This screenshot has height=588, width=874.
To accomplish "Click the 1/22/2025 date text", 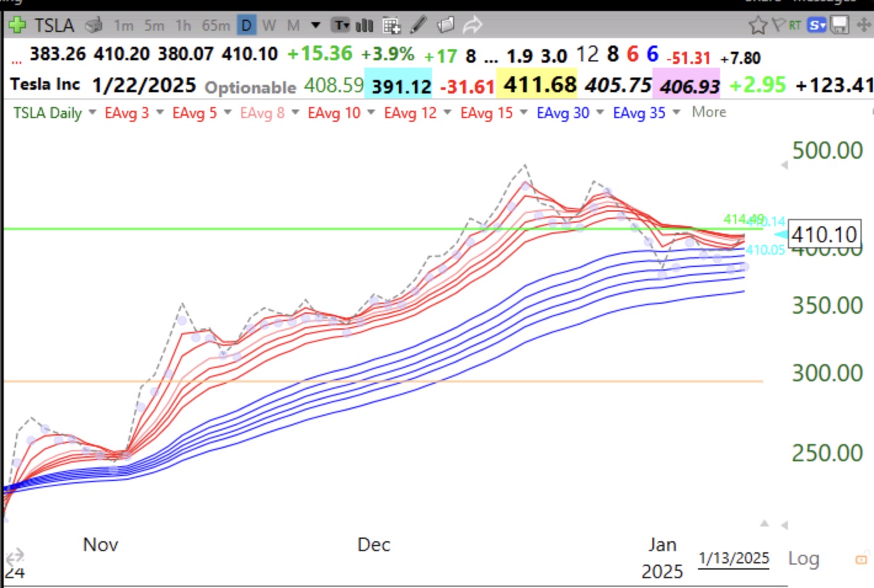I will click(144, 85).
